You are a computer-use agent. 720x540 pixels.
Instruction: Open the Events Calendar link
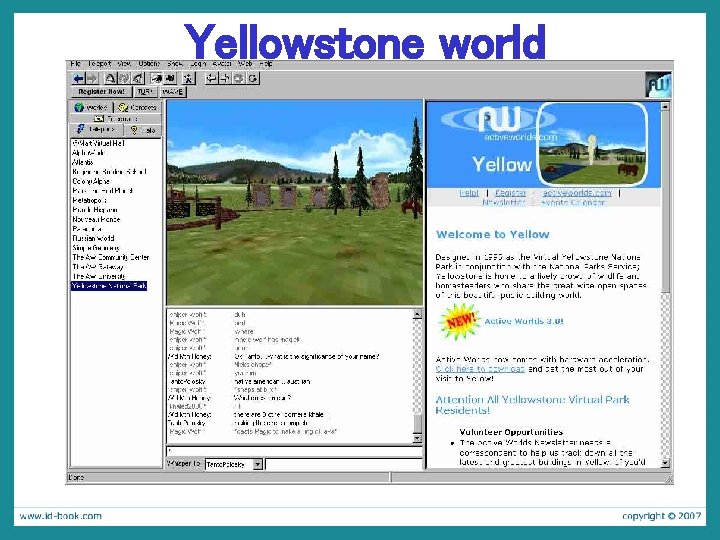click(x=573, y=202)
